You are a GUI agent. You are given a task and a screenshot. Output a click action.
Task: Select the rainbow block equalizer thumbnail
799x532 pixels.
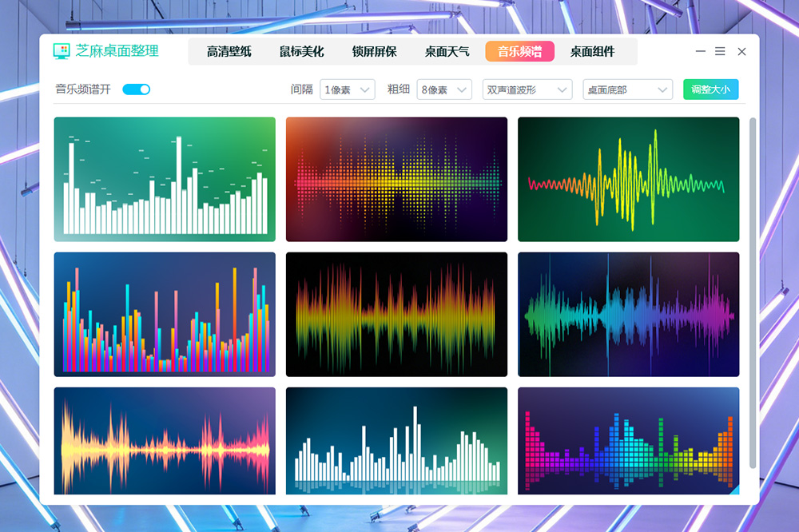tap(628, 441)
